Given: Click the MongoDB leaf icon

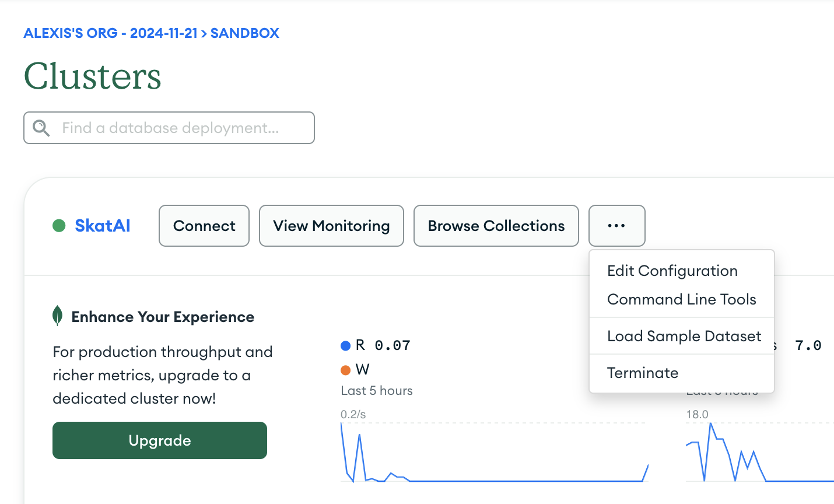Looking at the screenshot, I should tap(58, 316).
